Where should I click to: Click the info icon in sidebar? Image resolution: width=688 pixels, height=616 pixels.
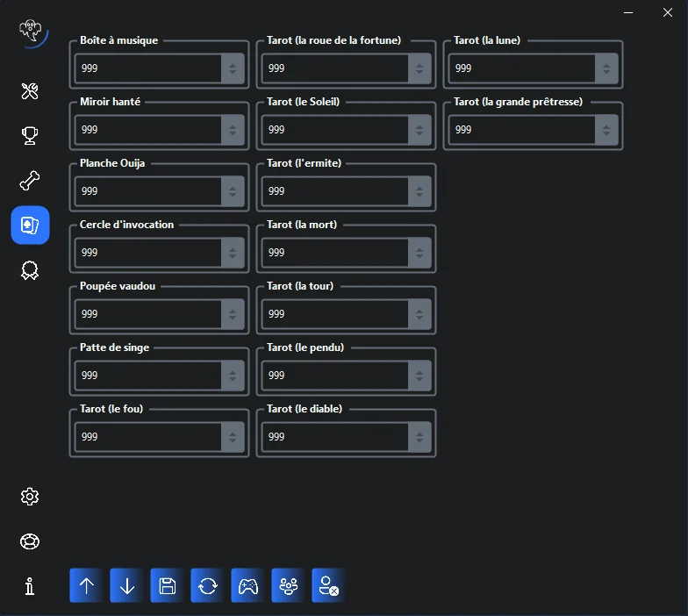click(x=30, y=586)
